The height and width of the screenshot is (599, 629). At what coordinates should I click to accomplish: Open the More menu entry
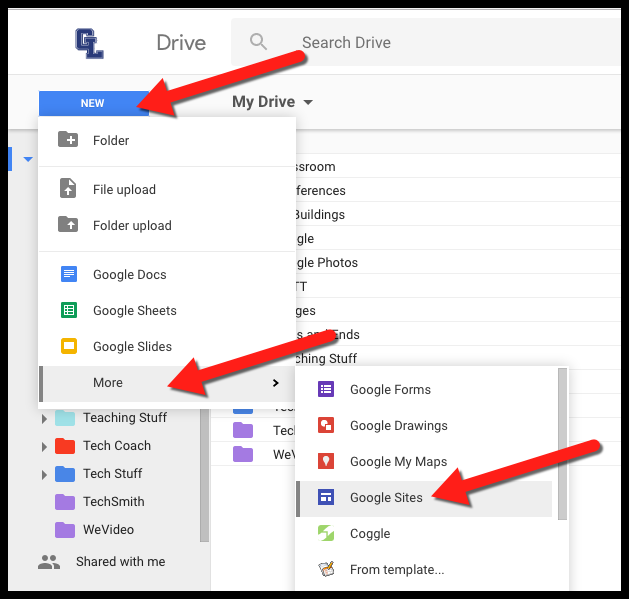167,383
